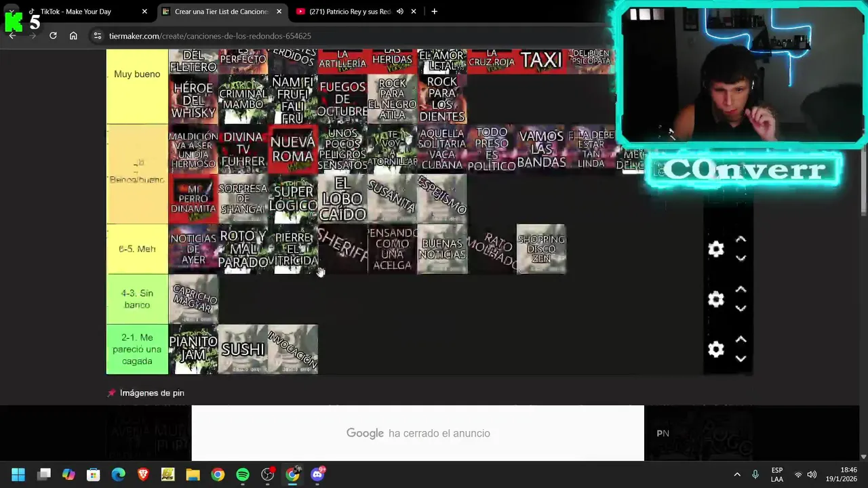The height and width of the screenshot is (488, 868).
Task: Click the Imágenes de pin heading
Action: pos(152,393)
